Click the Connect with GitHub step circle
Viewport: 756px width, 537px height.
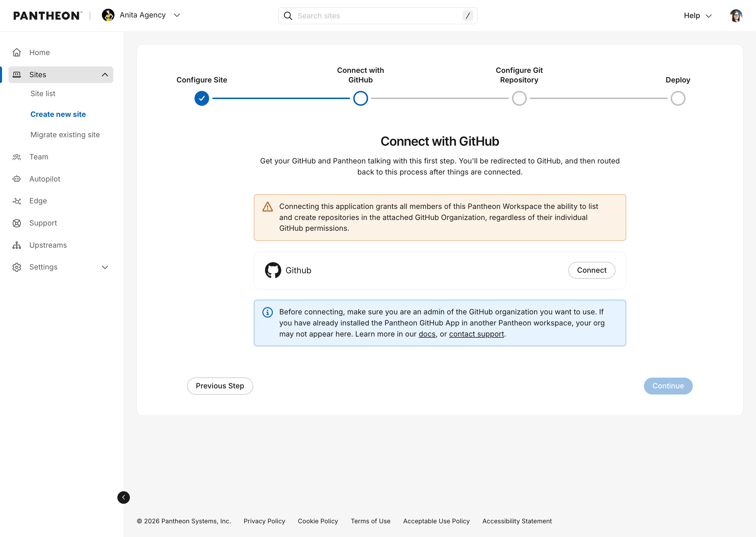[361, 98]
